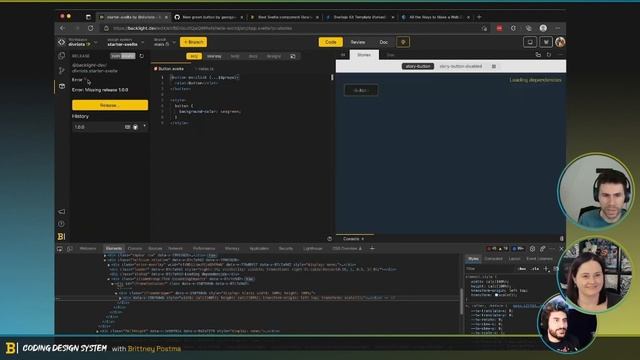The height and width of the screenshot is (360, 640).
Task: Add a DevTools panel with plus icon
Action: point(372,248)
